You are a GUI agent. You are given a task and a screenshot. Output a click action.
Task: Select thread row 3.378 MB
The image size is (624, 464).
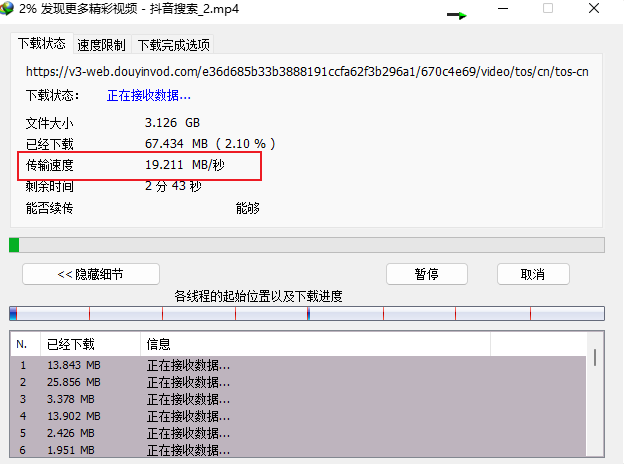[298, 399]
